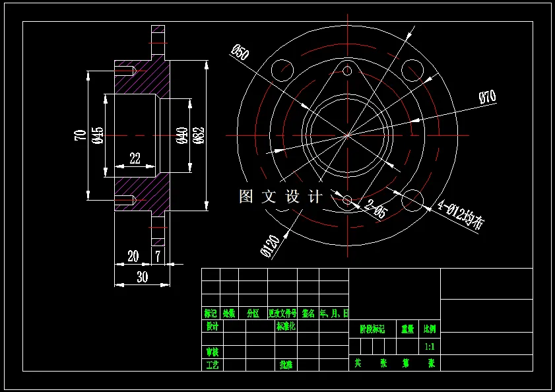Click the 处数 title block cell
Screen dimensions: 555x392
(229, 313)
